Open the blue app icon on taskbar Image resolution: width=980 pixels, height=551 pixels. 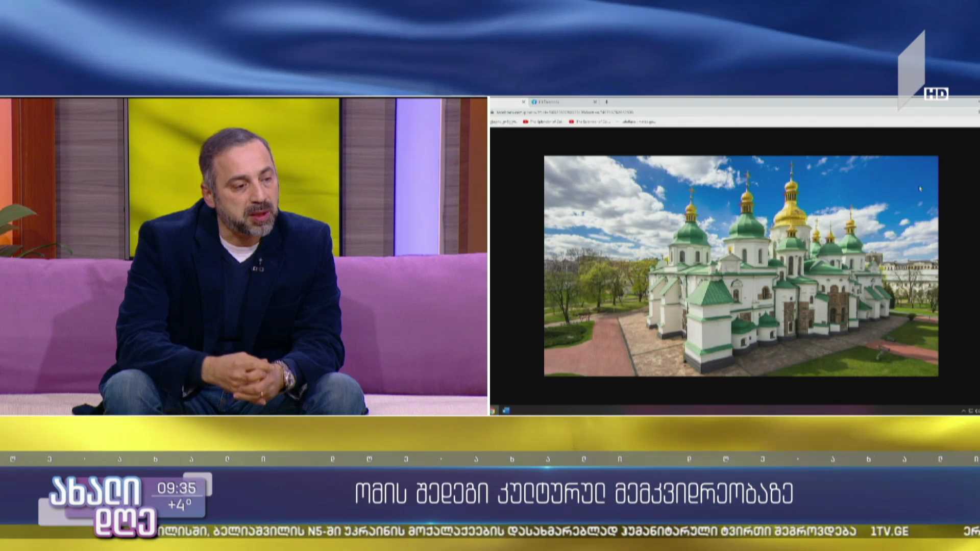click(506, 410)
